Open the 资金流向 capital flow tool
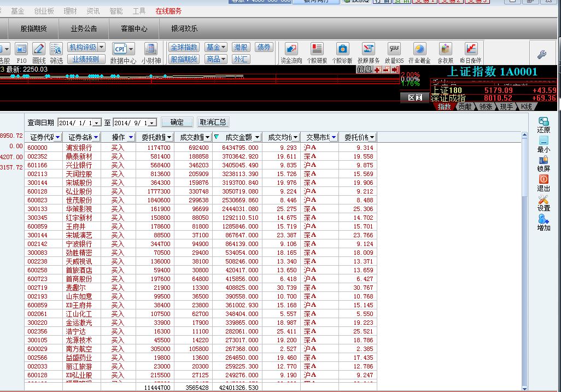 (x=292, y=50)
